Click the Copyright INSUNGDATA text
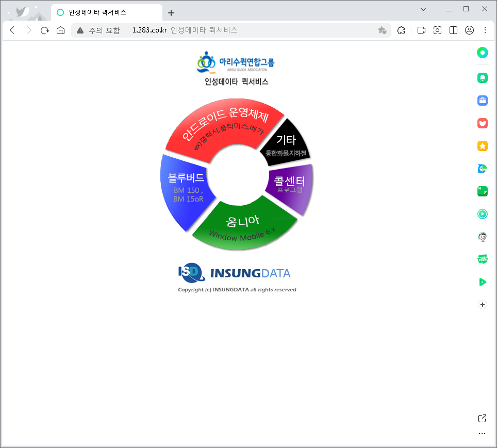497x448 pixels. 237,289
